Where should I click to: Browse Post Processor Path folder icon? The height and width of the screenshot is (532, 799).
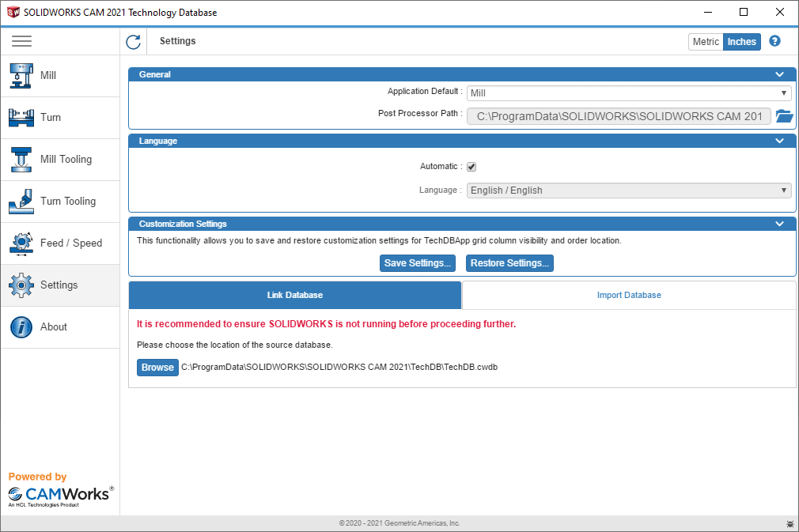coord(784,116)
